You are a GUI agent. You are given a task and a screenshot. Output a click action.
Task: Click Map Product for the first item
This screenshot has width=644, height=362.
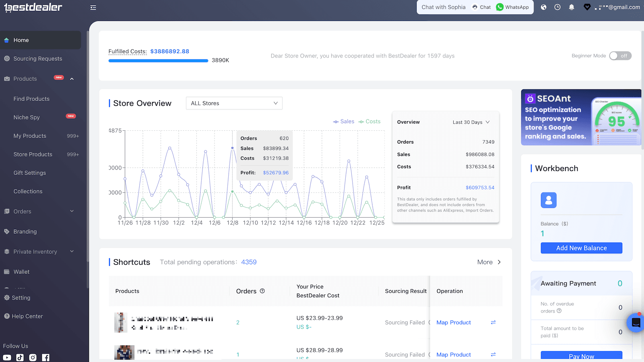[454, 323]
